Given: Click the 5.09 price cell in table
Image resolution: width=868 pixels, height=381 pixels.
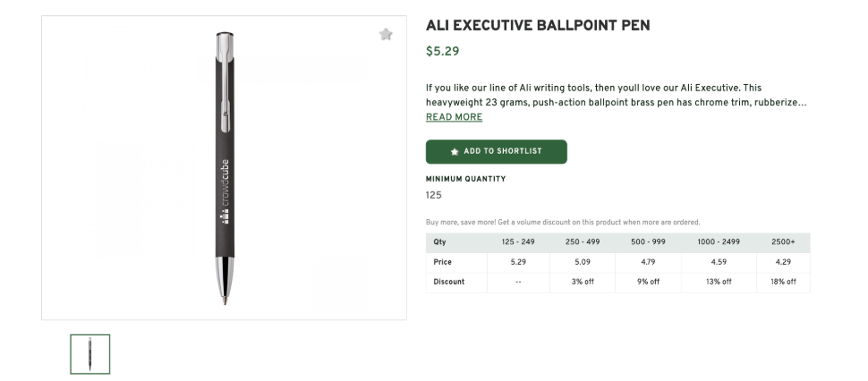Looking at the screenshot, I should pos(583,262).
